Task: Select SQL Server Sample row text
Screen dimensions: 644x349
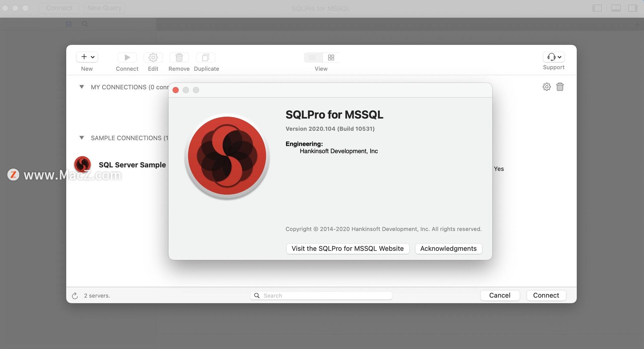Action: tap(132, 165)
